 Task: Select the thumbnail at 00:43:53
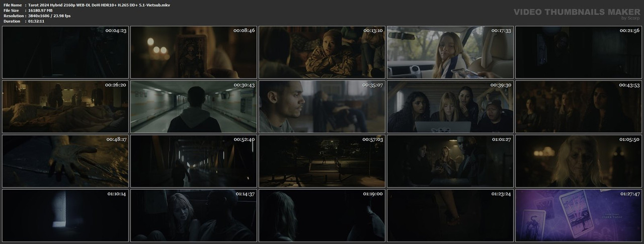coord(579,107)
